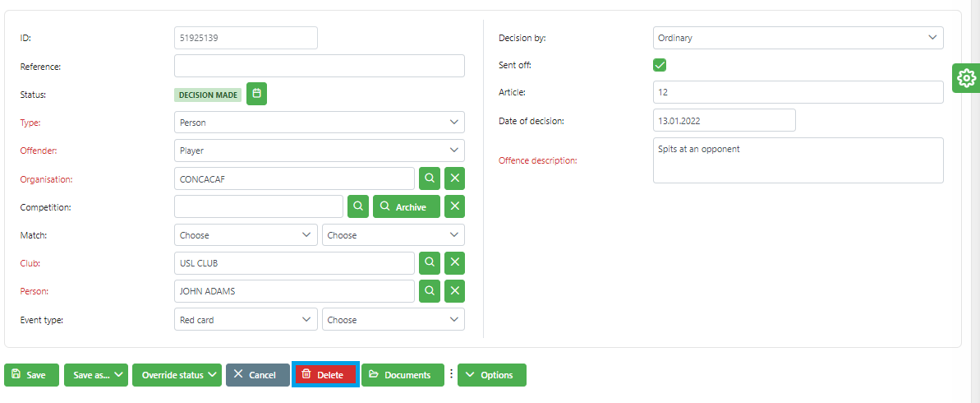Click the Competition search magnifier icon
This screenshot has width=980, height=403.
coord(357,206)
